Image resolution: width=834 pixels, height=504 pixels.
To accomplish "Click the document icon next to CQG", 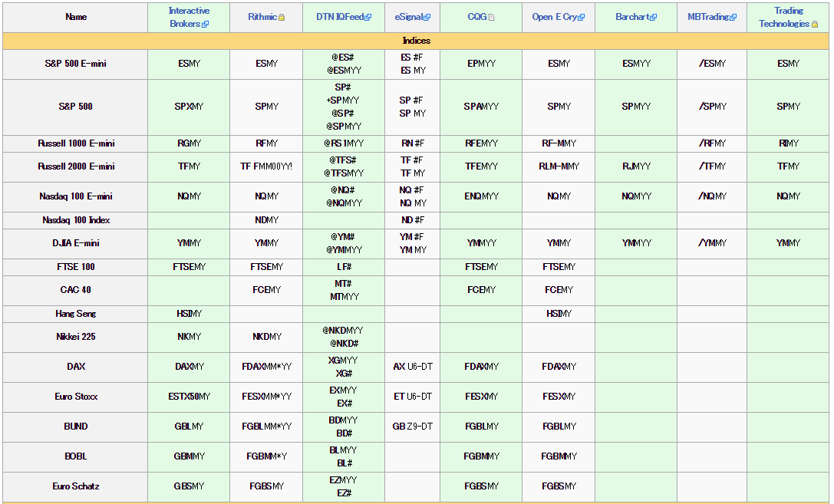I will click(492, 18).
